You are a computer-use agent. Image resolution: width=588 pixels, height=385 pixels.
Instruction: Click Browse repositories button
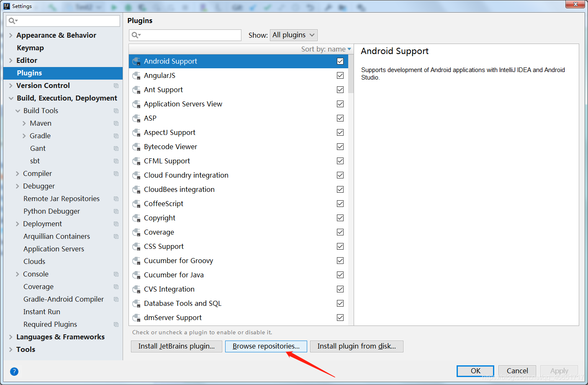pyautogui.click(x=266, y=346)
